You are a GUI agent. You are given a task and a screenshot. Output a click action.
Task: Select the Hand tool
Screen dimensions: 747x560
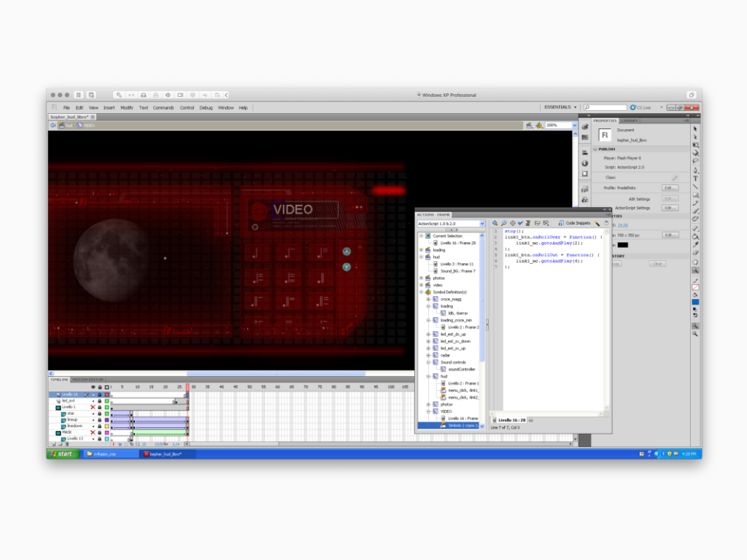point(695,262)
